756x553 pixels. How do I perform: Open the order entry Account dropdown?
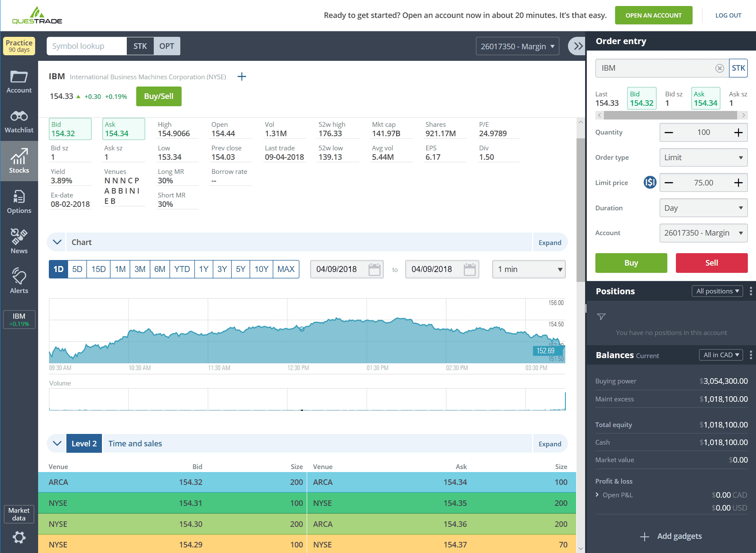[703, 233]
